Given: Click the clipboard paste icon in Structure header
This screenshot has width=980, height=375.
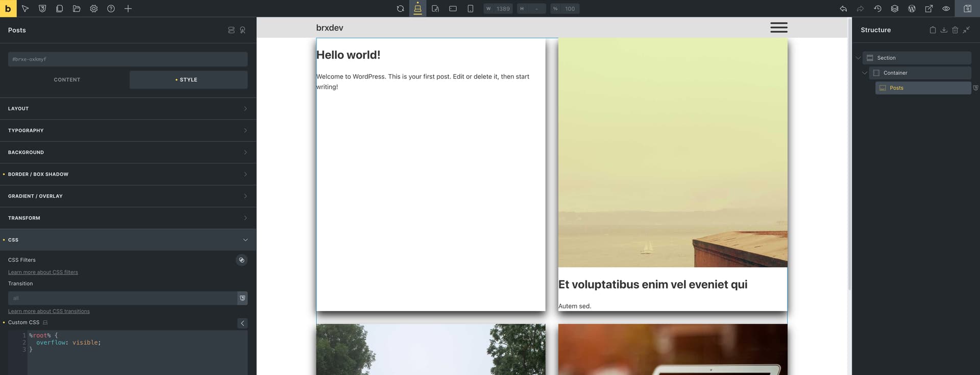Looking at the screenshot, I should 933,30.
